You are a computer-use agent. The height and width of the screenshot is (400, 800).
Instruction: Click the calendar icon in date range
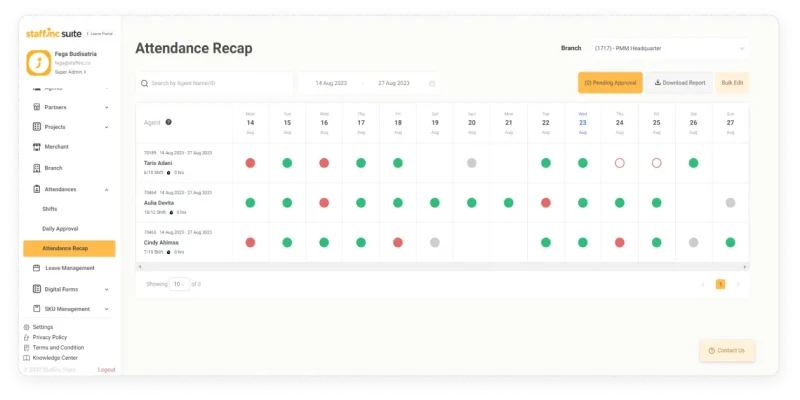click(432, 83)
